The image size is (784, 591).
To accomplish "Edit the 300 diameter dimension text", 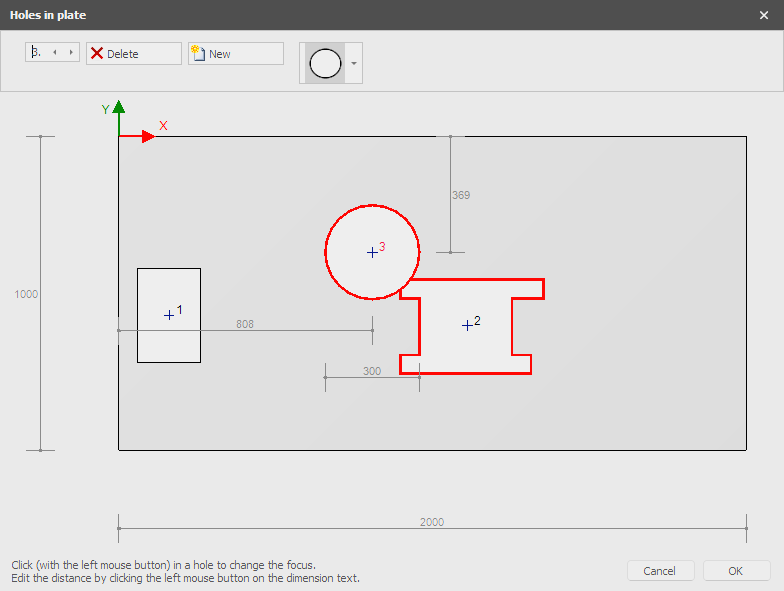I will click(372, 371).
